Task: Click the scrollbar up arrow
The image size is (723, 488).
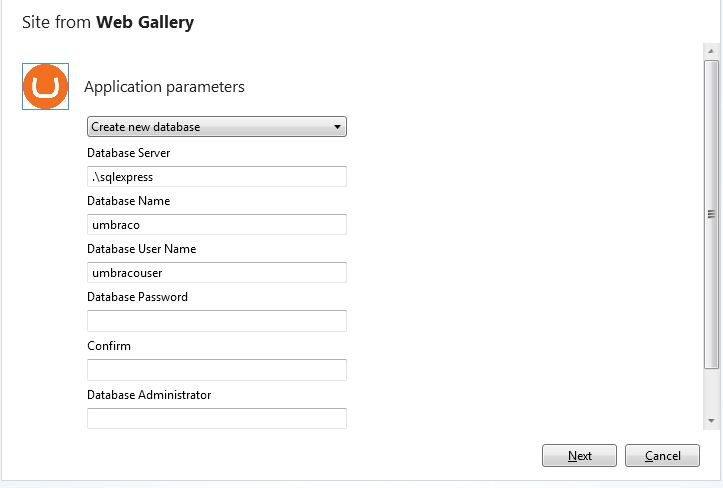Action: coord(711,51)
